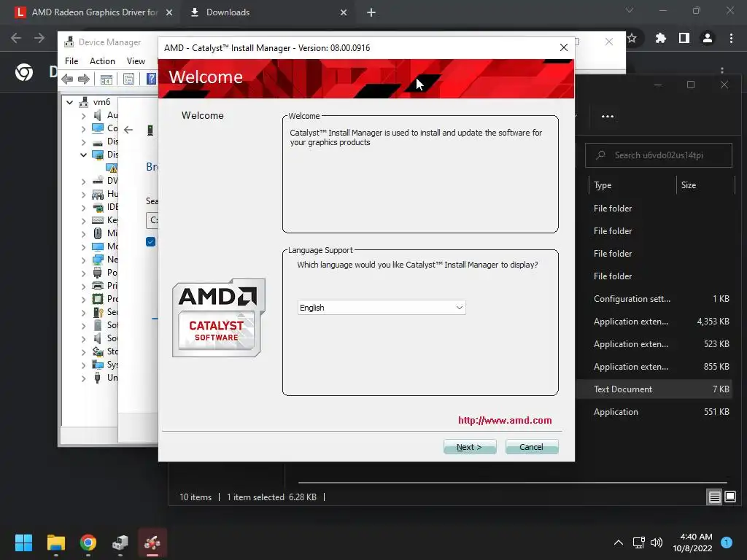This screenshot has width=747, height=560.
Task: Click the mouse device category icon
Action: coord(98,233)
